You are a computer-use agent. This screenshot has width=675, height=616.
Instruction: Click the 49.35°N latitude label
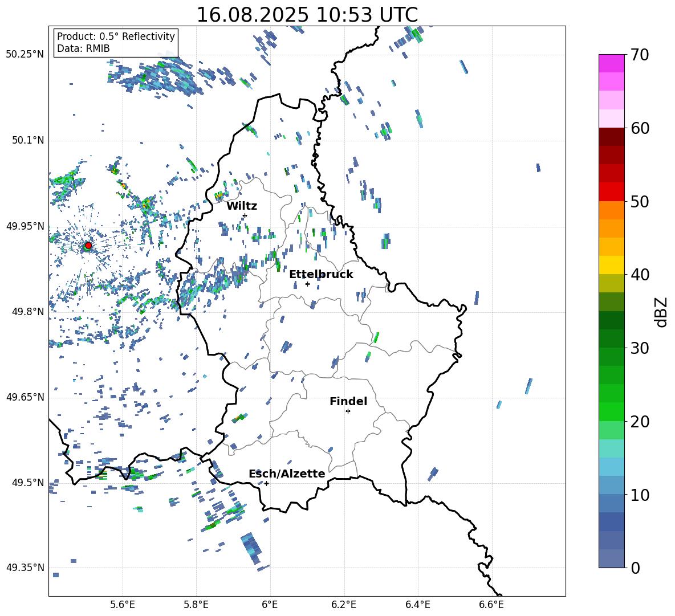[25, 568]
